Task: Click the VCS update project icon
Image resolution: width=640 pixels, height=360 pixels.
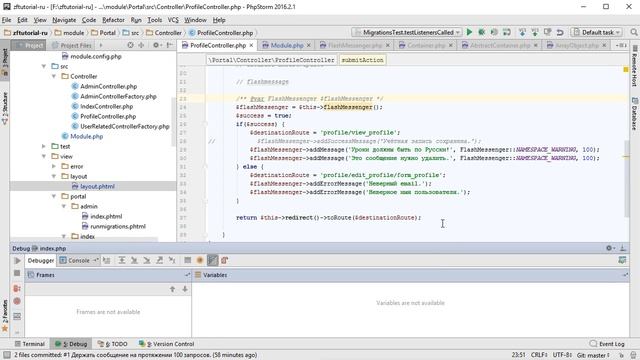Action: pyautogui.click(x=522, y=32)
